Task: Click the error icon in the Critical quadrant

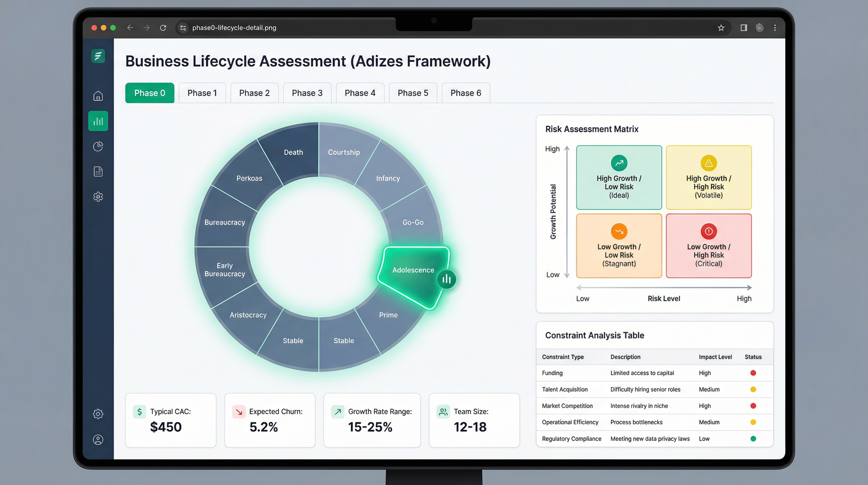Action: (x=708, y=231)
